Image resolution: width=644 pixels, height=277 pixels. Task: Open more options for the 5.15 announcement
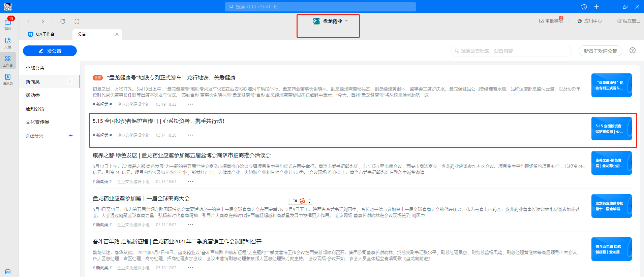[x=190, y=135]
